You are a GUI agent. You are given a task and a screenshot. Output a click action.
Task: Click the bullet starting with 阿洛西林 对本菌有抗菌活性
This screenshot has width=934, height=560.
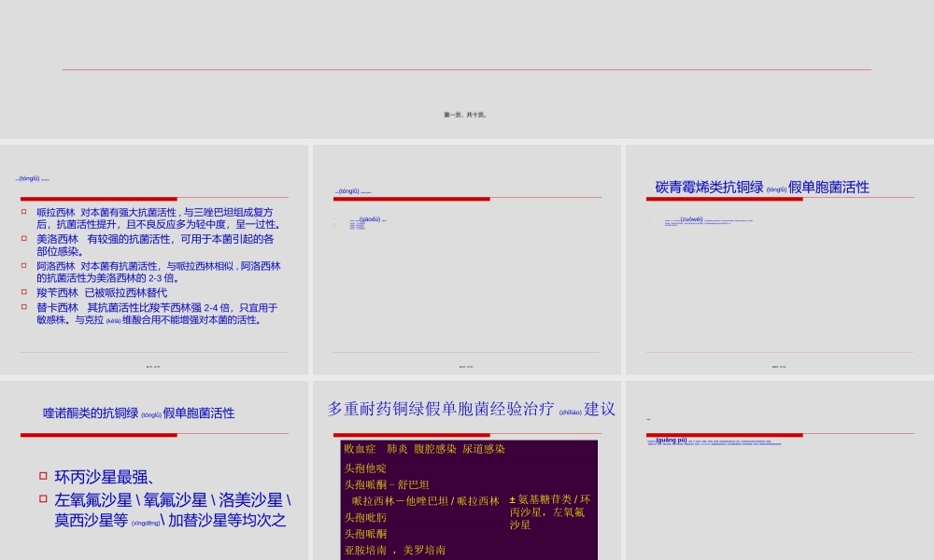(159, 272)
